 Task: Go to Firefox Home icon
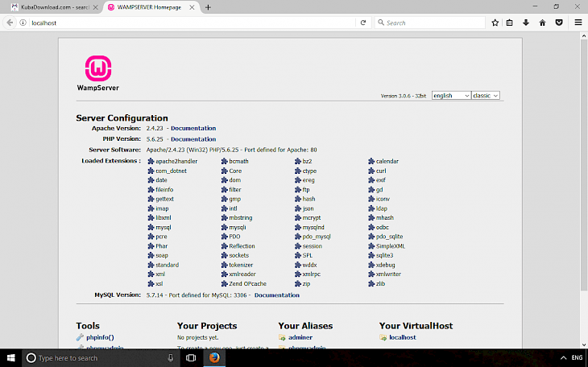pyautogui.click(x=542, y=23)
